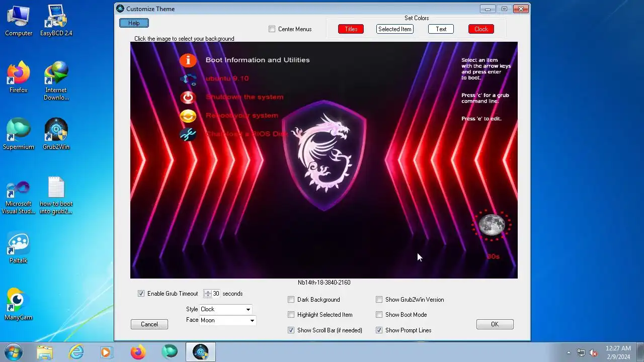Confirm theme with OK button
The width and height of the screenshot is (644, 362).
[x=495, y=324]
